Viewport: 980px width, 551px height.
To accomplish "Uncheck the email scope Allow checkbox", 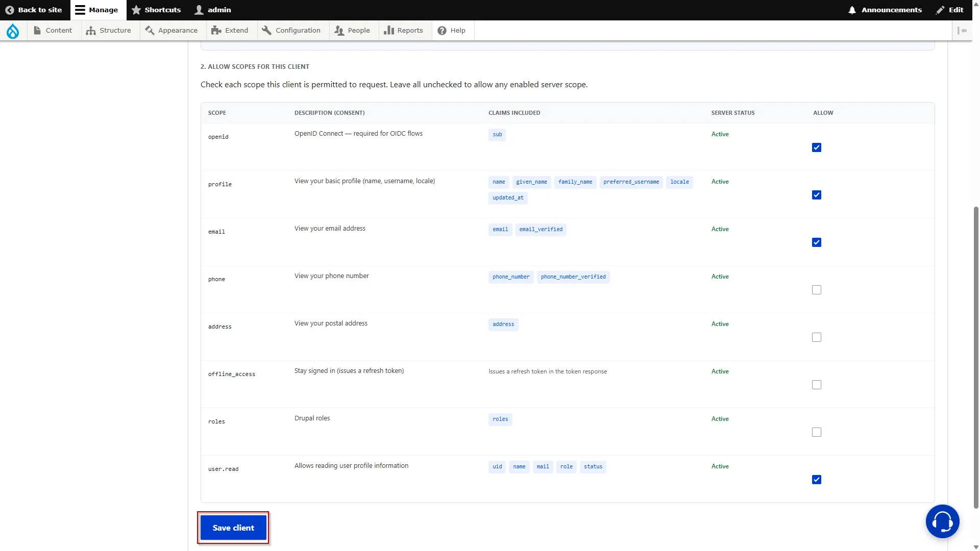I will (817, 242).
